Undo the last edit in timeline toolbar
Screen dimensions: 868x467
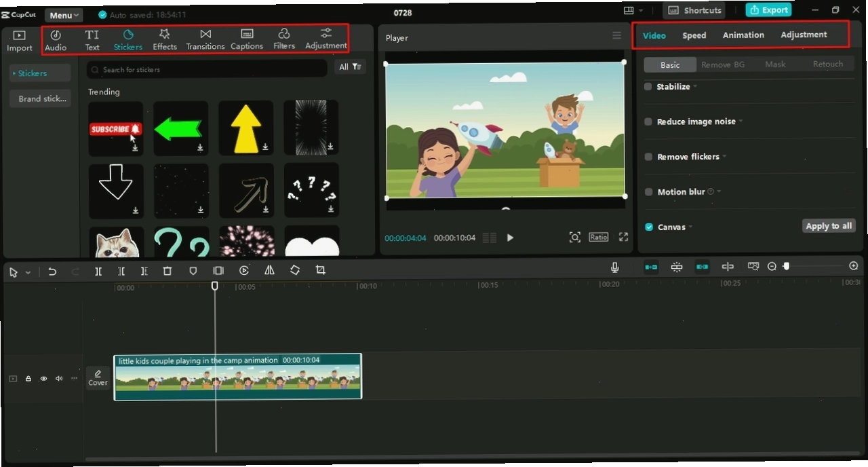pyautogui.click(x=52, y=272)
